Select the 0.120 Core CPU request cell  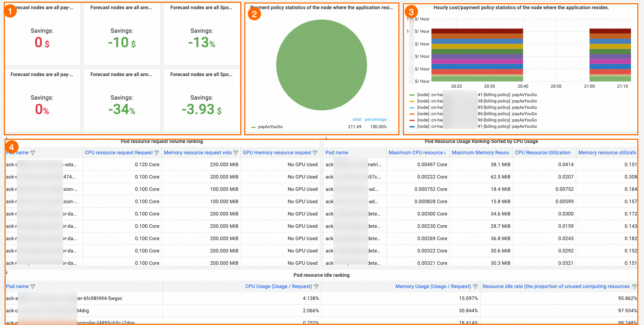(x=122, y=164)
